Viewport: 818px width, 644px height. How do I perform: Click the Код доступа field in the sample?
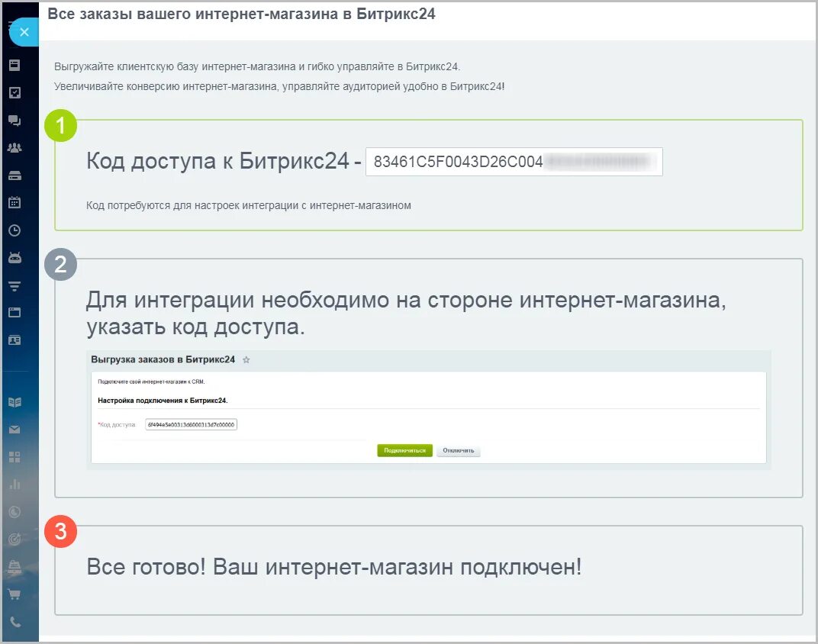(x=191, y=424)
